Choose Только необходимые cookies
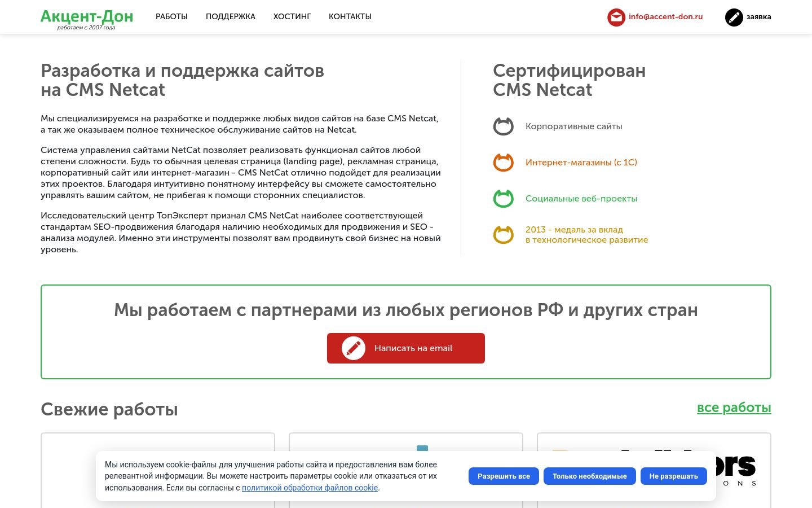The width and height of the screenshot is (812, 508). pos(589,476)
